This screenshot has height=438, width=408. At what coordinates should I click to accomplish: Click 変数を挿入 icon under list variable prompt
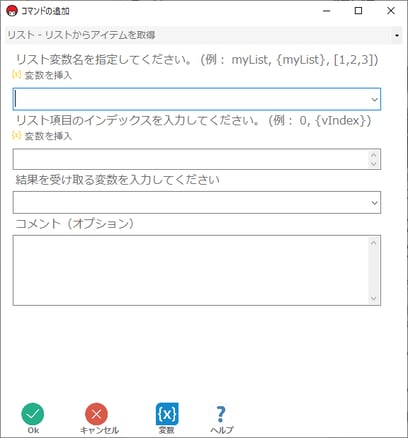tap(16, 74)
